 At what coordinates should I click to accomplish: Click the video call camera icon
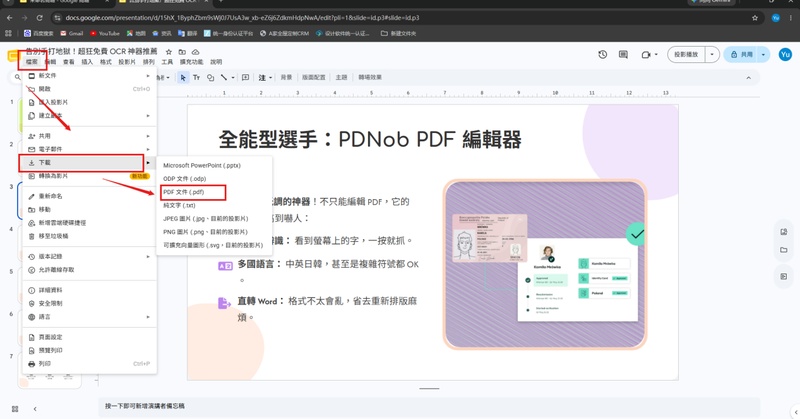646,55
